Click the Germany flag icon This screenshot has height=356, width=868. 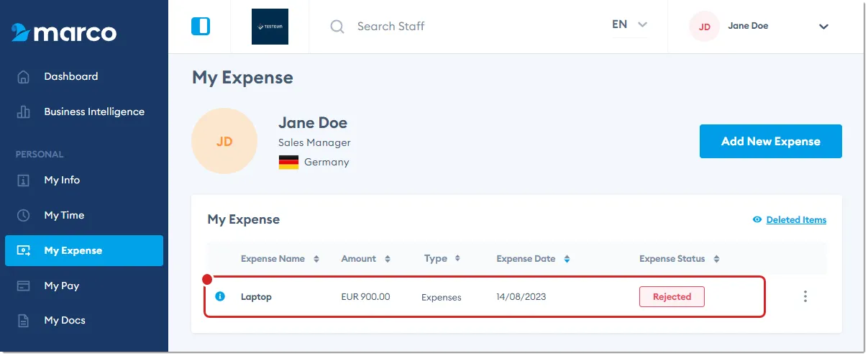(288, 163)
